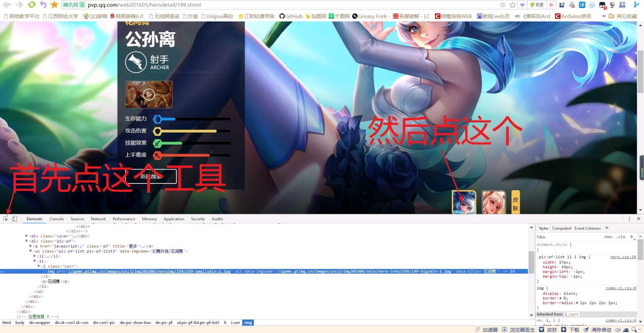The image size is (644, 333).
Task: Open the Security tab
Action: coord(197,219)
